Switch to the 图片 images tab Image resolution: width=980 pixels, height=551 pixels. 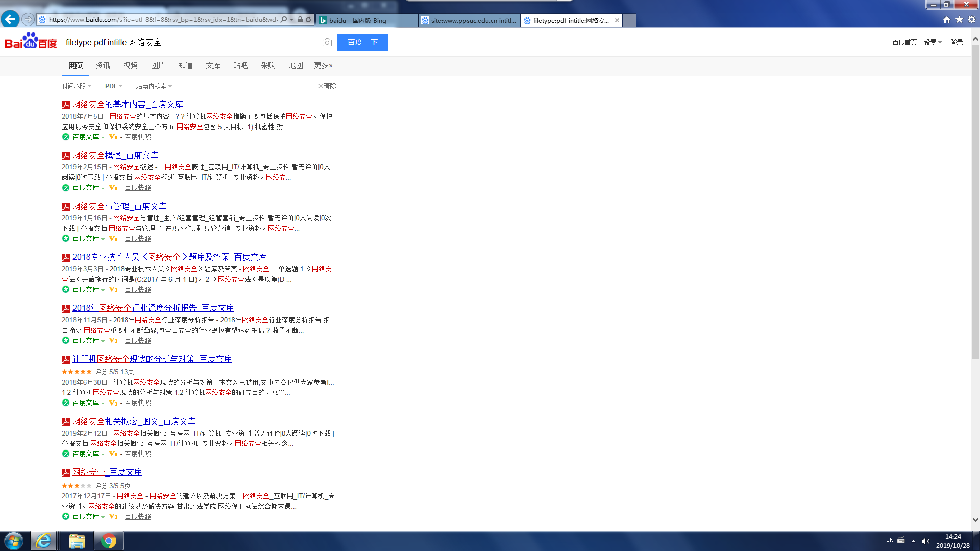158,65
